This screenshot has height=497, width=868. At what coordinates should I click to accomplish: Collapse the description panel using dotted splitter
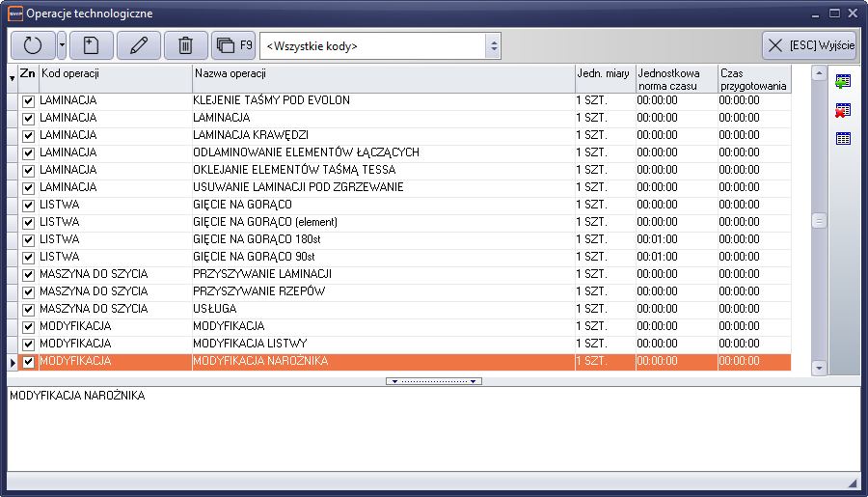(434, 381)
